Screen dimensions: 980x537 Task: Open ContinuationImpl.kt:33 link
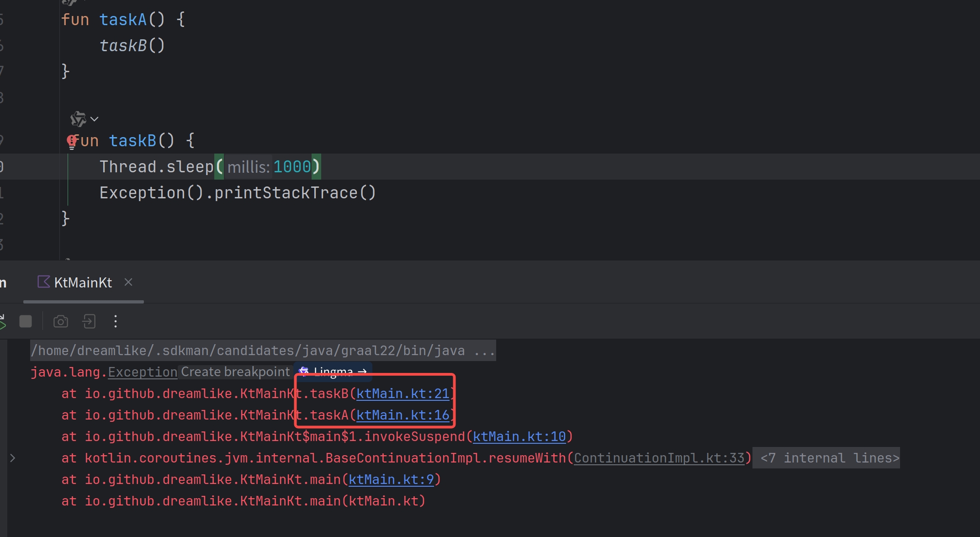pyautogui.click(x=659, y=458)
